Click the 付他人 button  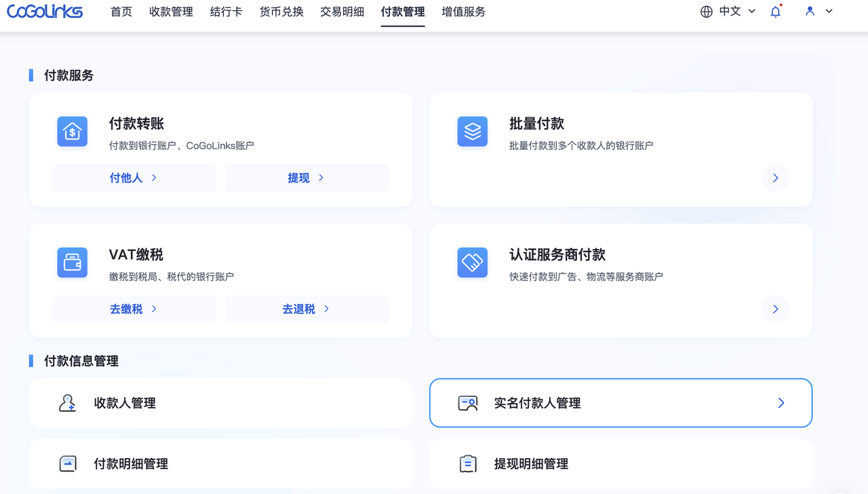coord(134,178)
